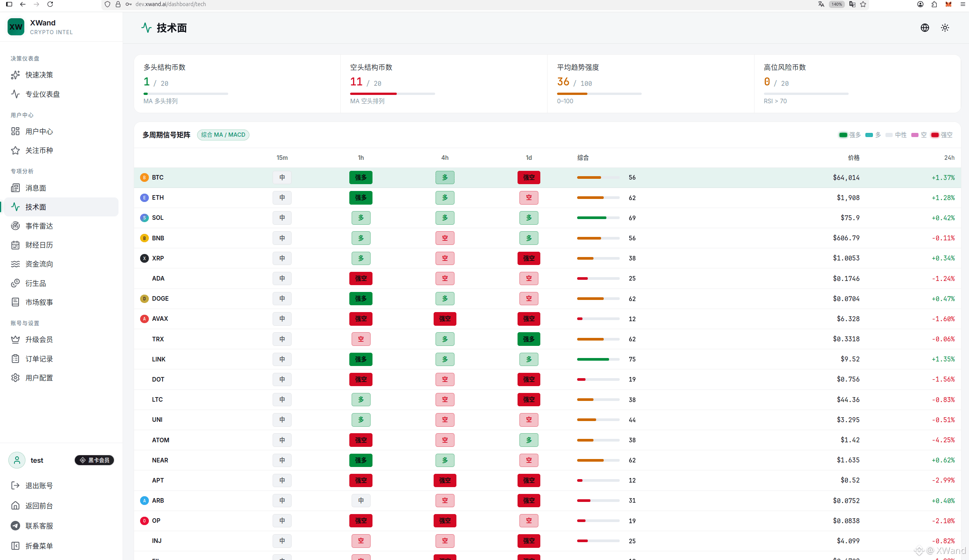Click the 黑卡会员 badge
This screenshot has width=969, height=560.
click(x=94, y=460)
